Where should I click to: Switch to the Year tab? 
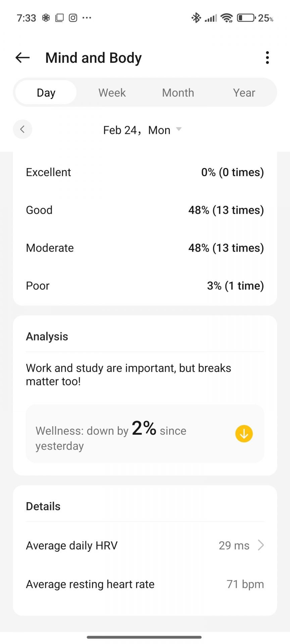(244, 93)
